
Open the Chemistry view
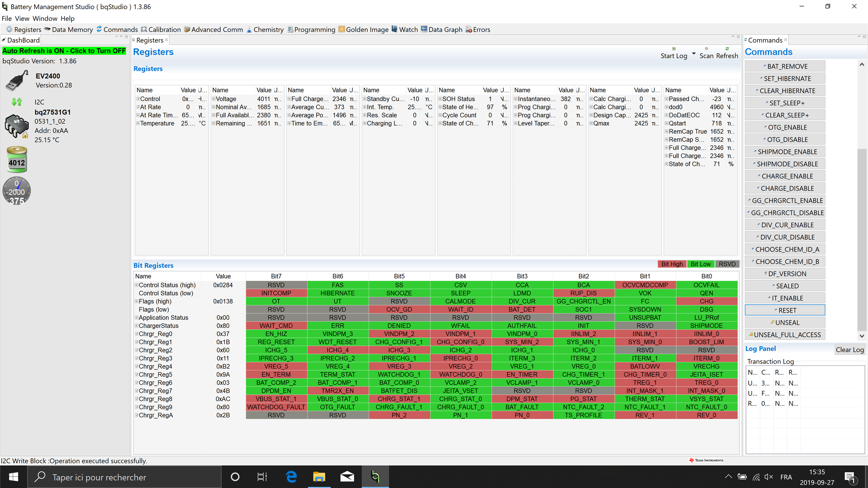point(265,30)
